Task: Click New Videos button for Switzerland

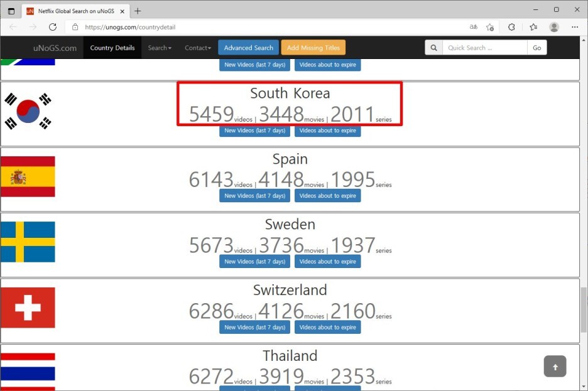Action: tap(254, 327)
